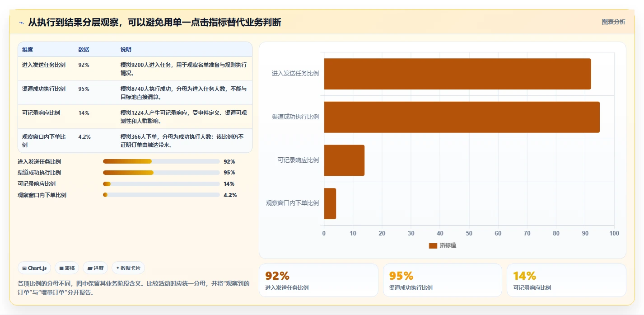Toggle the 指标值 legend item
The width and height of the screenshot is (644, 315).
443,245
